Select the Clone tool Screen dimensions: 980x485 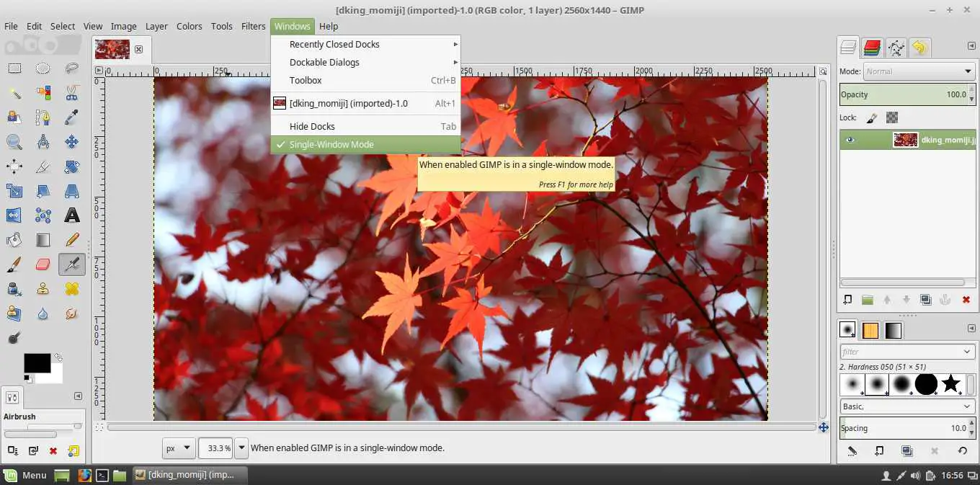coord(43,288)
